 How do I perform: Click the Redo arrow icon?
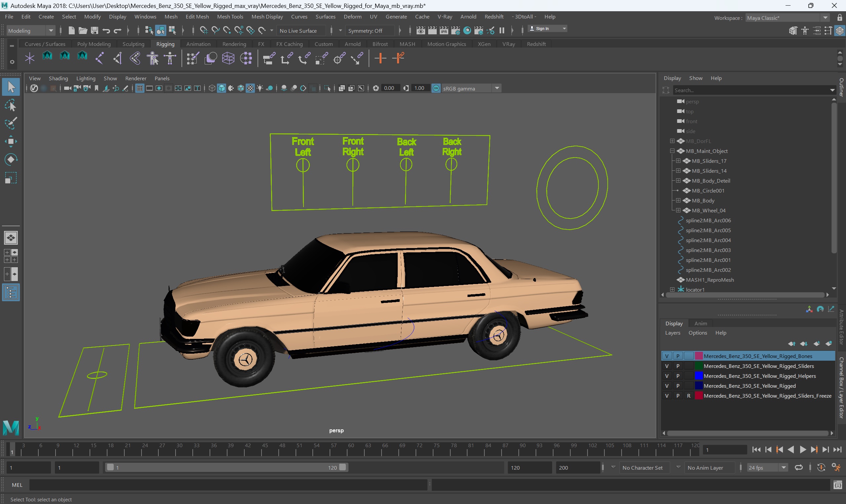pos(118,31)
